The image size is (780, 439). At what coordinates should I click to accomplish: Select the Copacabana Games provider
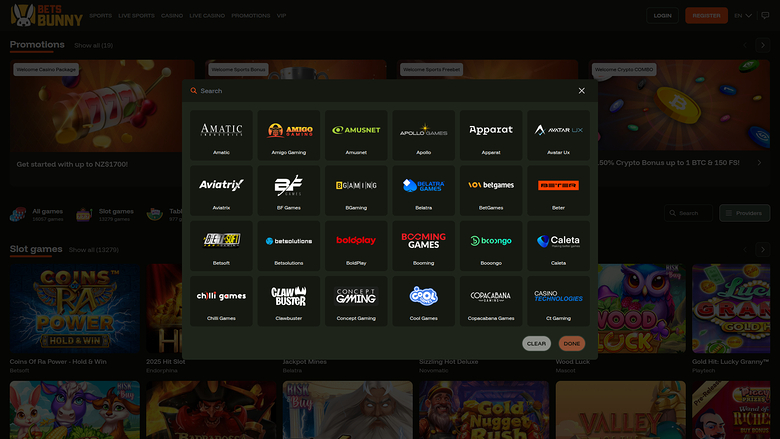[491, 301]
